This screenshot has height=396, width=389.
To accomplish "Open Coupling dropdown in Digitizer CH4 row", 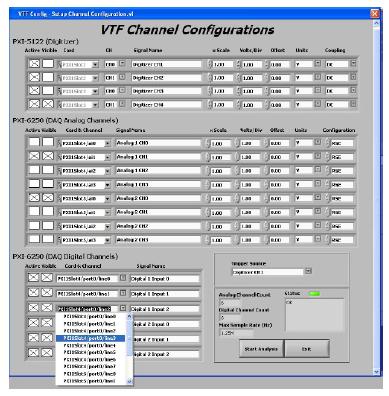I will (353, 104).
